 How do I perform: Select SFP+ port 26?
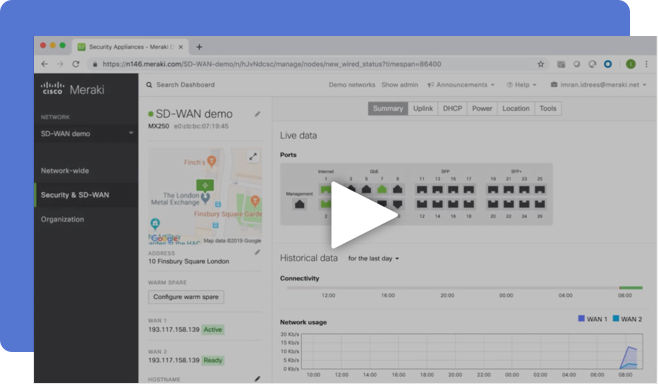click(540, 204)
